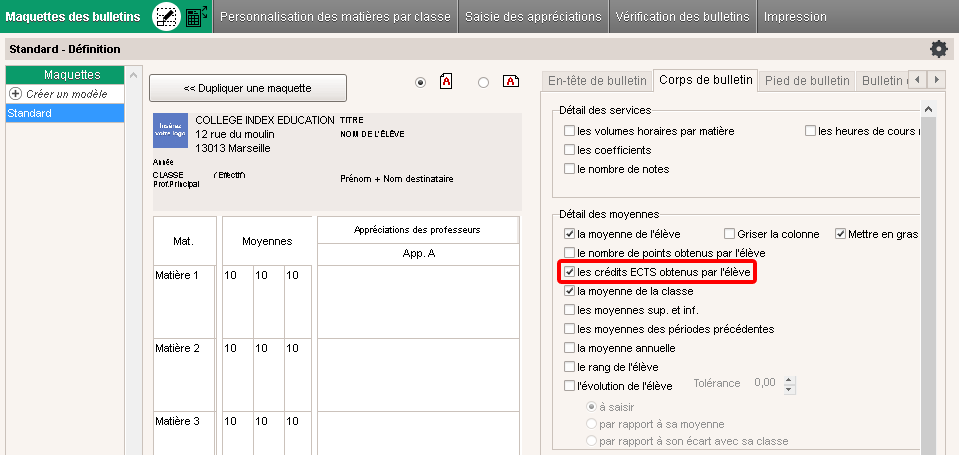Switch to the partially visible Bulletin tab
This screenshot has height=455, width=959.
[x=881, y=81]
